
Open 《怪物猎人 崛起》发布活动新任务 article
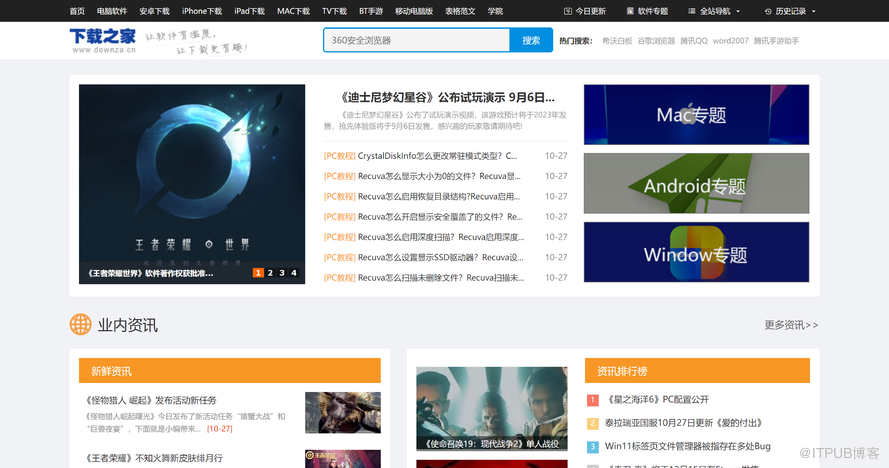tap(150, 400)
